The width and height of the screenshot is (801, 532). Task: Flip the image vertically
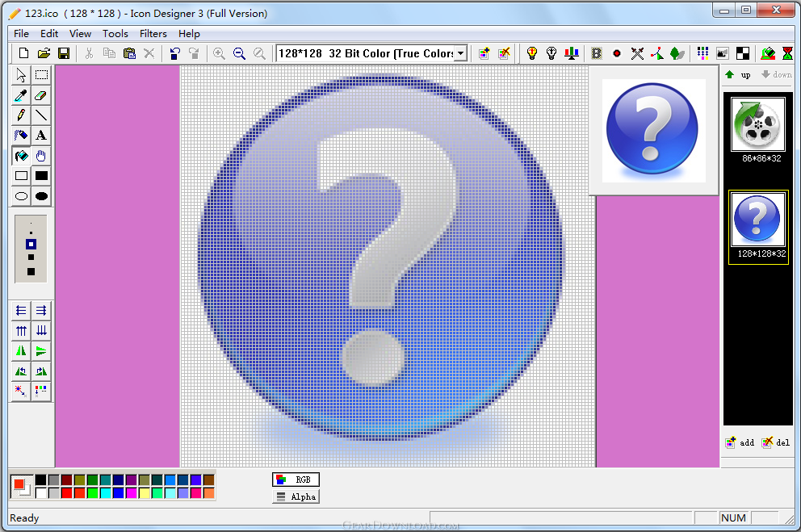tap(41, 350)
